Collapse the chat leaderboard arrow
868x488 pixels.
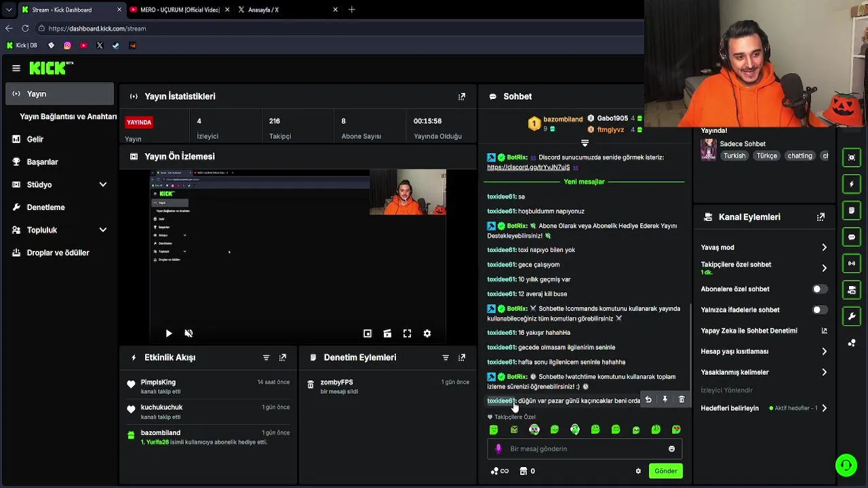pyautogui.click(x=585, y=143)
